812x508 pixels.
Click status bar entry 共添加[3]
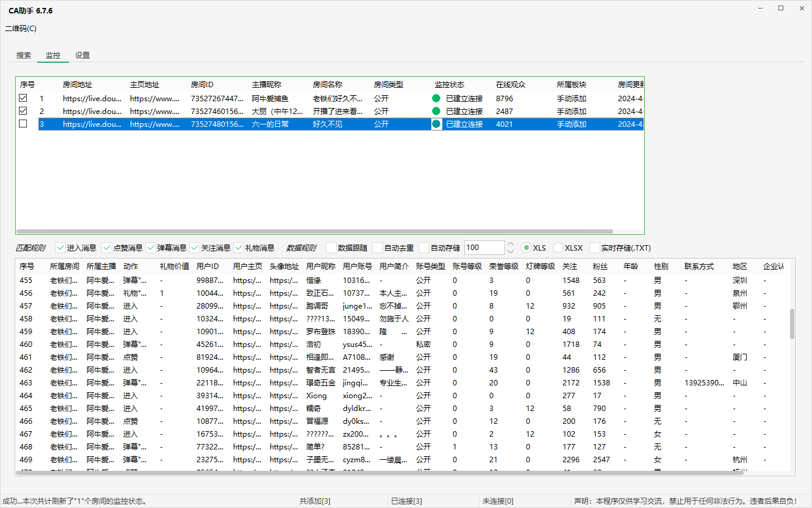tap(315, 501)
